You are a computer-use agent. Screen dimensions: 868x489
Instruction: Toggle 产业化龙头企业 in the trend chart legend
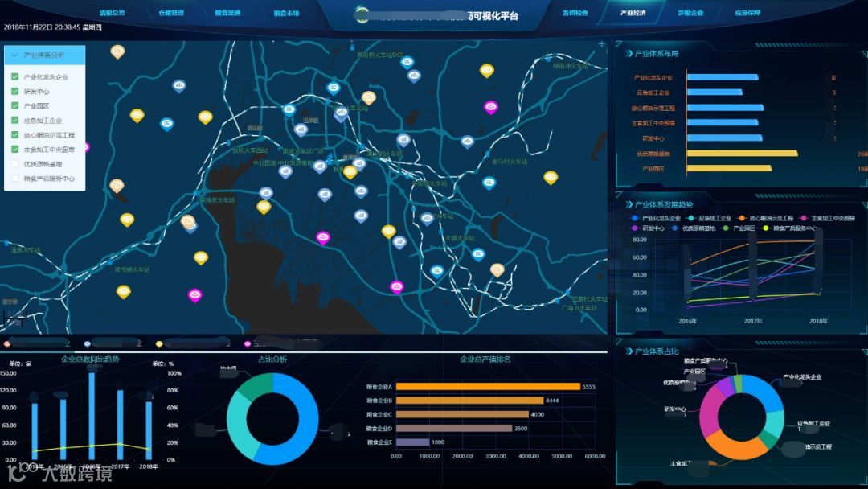pyautogui.click(x=657, y=218)
